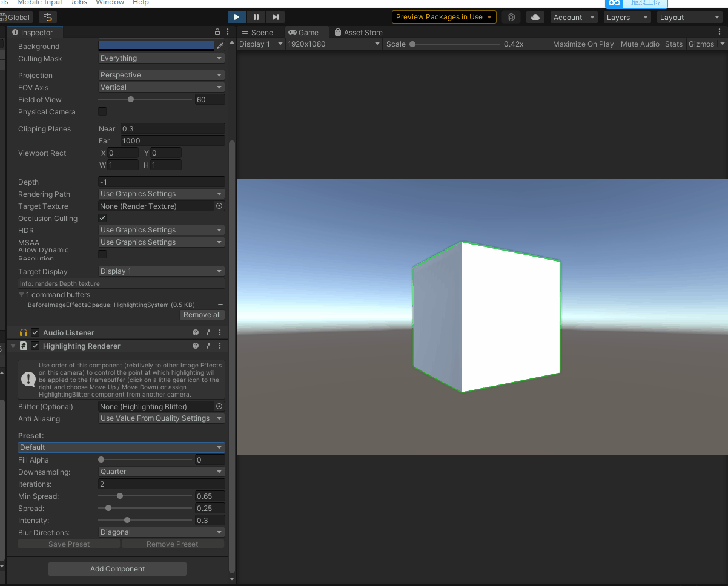Open the Culling Mask dropdown

click(x=161, y=58)
